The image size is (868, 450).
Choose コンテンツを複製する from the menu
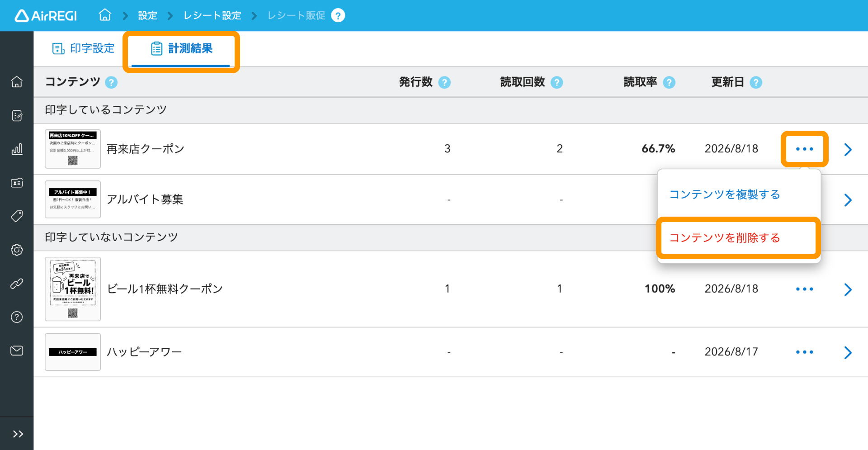pos(725,194)
